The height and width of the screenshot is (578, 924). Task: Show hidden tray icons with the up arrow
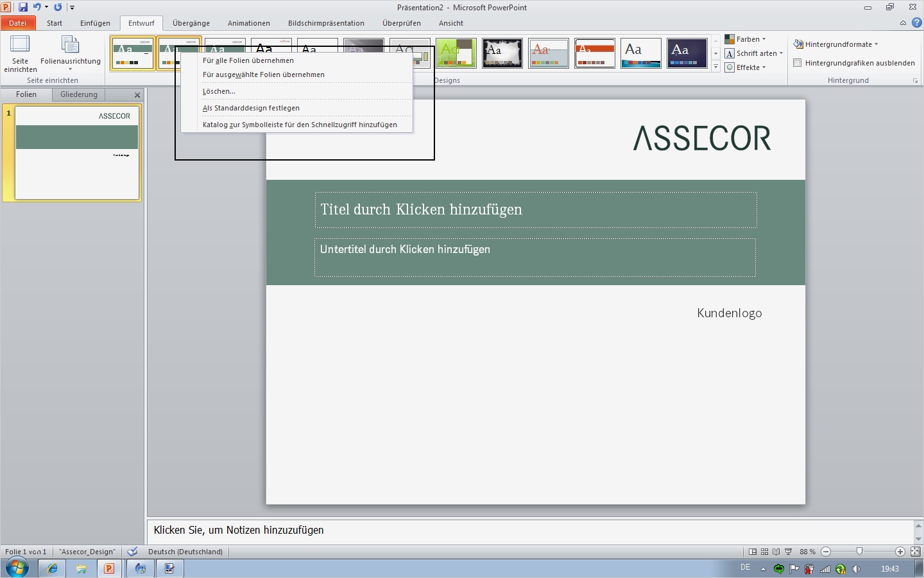(x=763, y=569)
